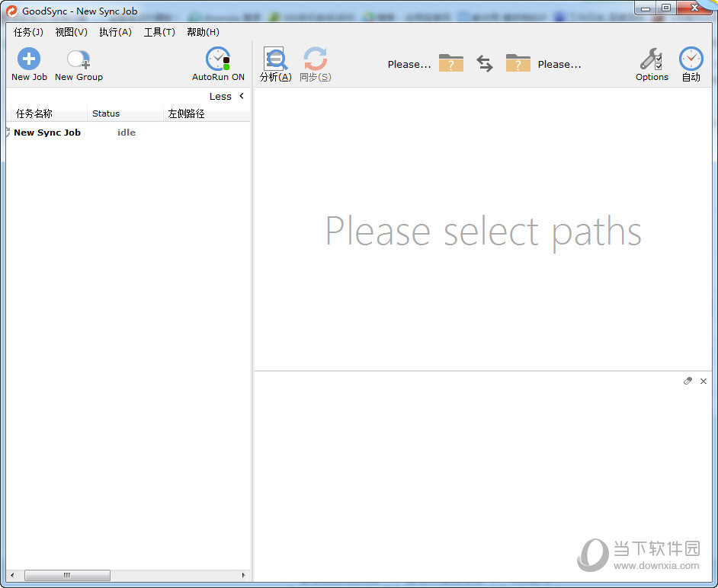Viewport: 718px width, 588px height.
Task: Select the New Sync Job row
Action: [x=128, y=133]
